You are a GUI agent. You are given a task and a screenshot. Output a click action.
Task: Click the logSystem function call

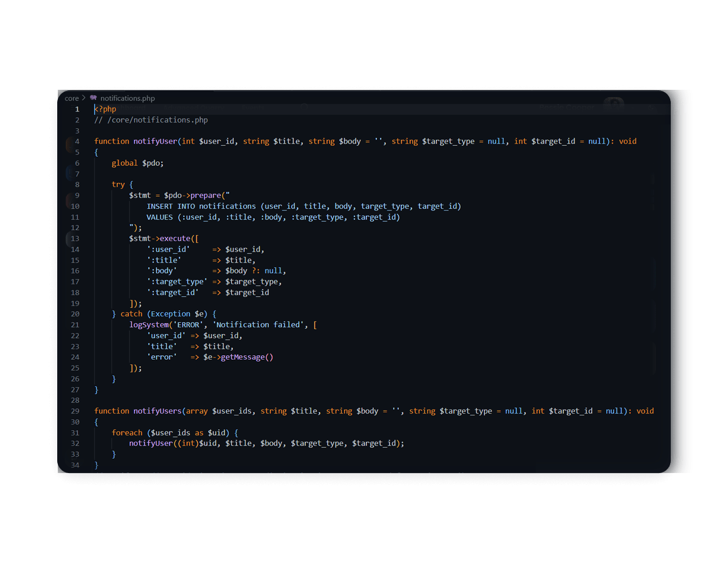pyautogui.click(x=149, y=325)
